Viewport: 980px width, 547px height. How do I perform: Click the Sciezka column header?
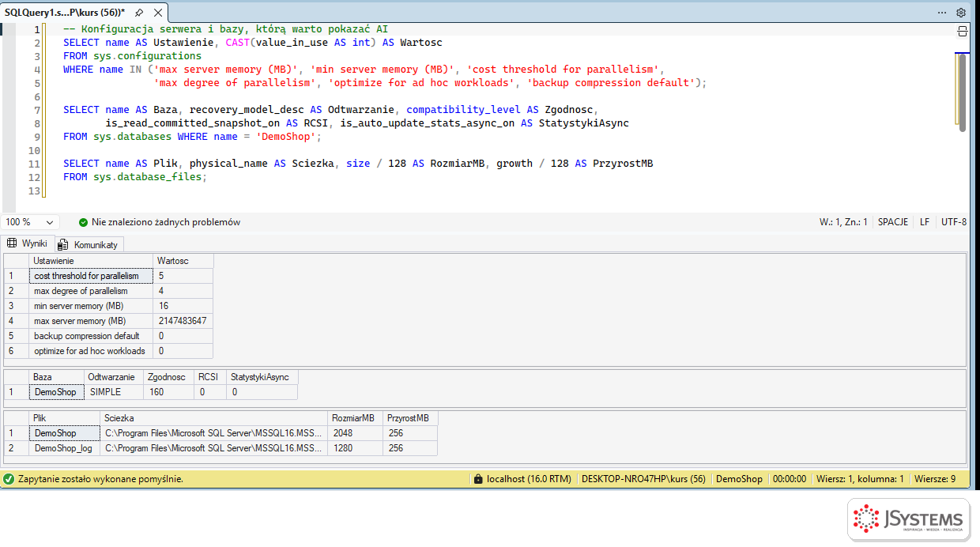214,418
